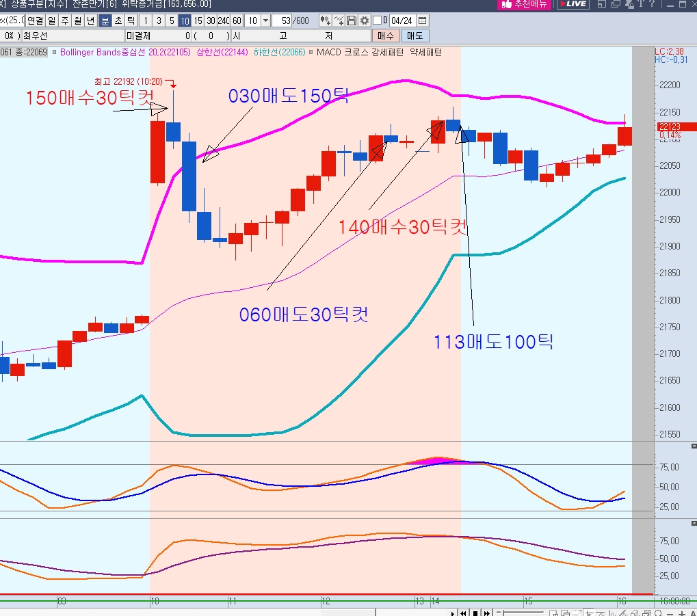697x616 pixels.
Task: Click the 04/24 date input field
Action: [x=402, y=21]
